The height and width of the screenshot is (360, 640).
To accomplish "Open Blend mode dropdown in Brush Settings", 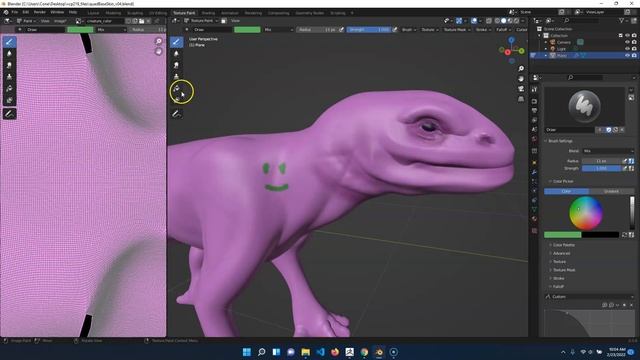I will 608,151.
